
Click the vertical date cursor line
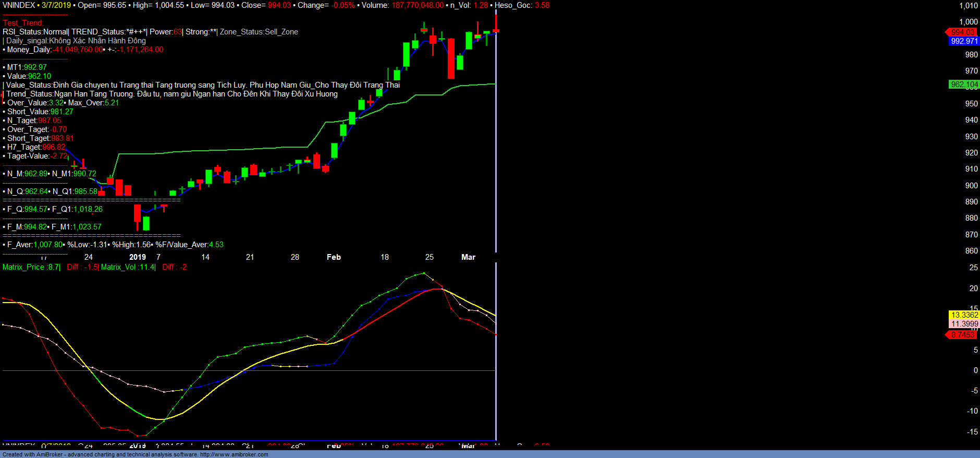coord(496,156)
